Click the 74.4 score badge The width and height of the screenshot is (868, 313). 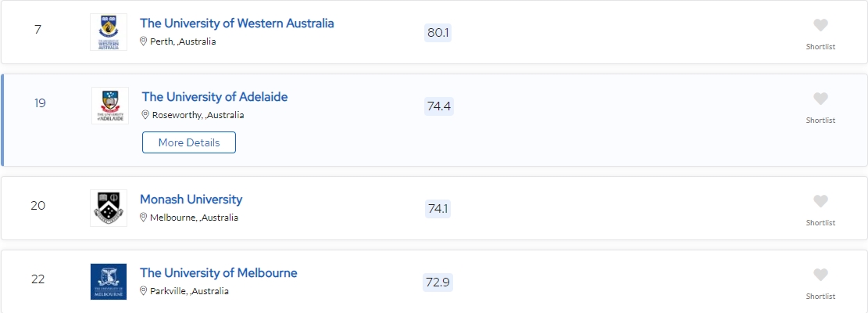coord(438,106)
